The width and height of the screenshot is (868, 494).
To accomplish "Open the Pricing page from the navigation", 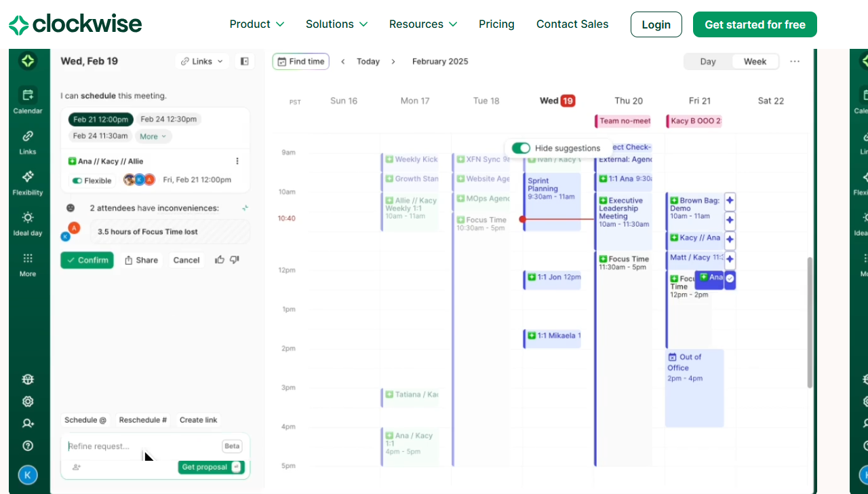I will pos(496,24).
